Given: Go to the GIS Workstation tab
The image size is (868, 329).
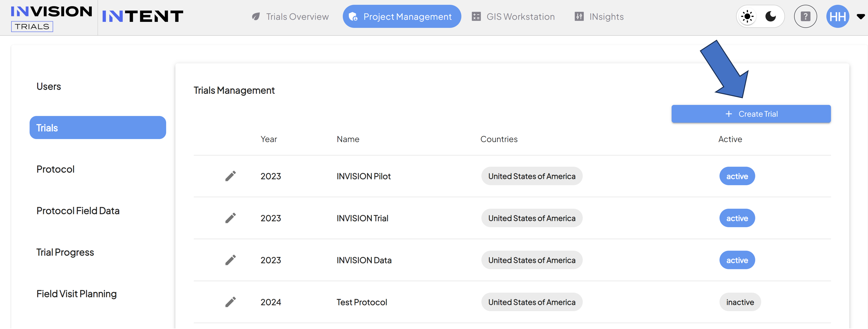Looking at the screenshot, I should coord(513,16).
